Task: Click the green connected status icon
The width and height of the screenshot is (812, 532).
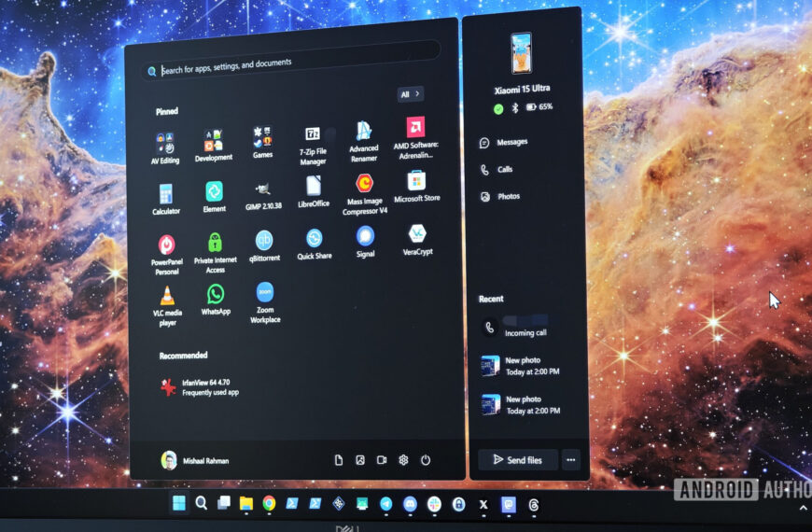Action: [x=498, y=109]
